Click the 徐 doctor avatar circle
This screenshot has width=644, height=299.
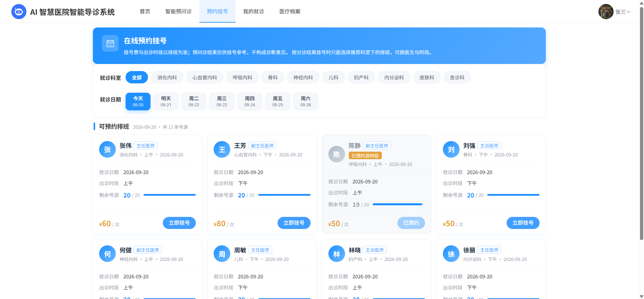pyautogui.click(x=451, y=254)
